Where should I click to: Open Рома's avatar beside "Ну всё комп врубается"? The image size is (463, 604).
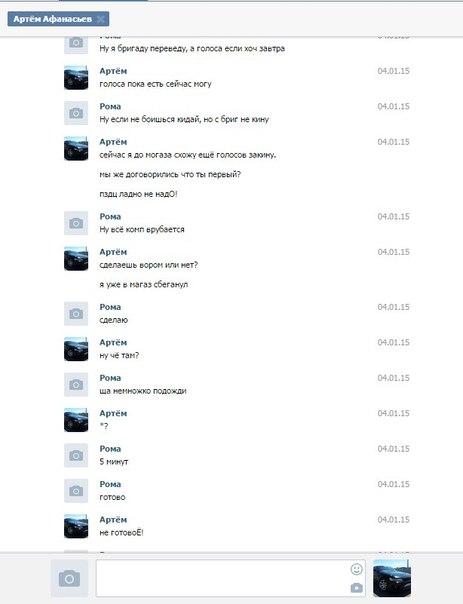coord(76,223)
